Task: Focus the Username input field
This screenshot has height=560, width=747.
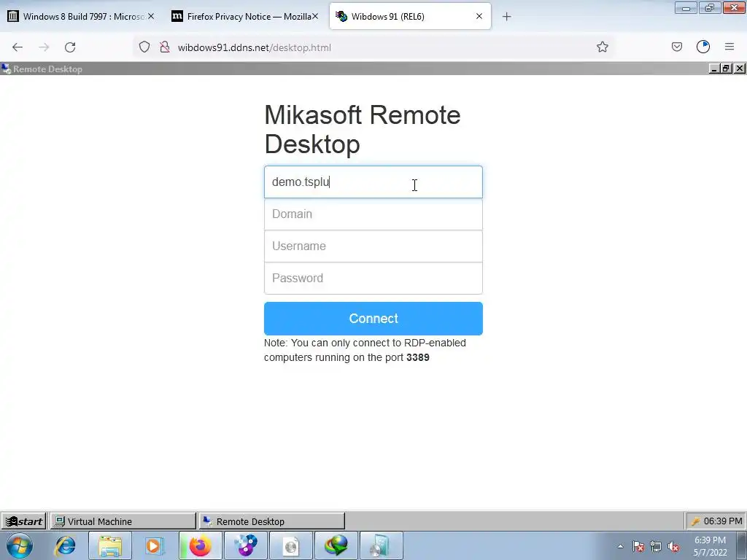Action: click(x=373, y=246)
